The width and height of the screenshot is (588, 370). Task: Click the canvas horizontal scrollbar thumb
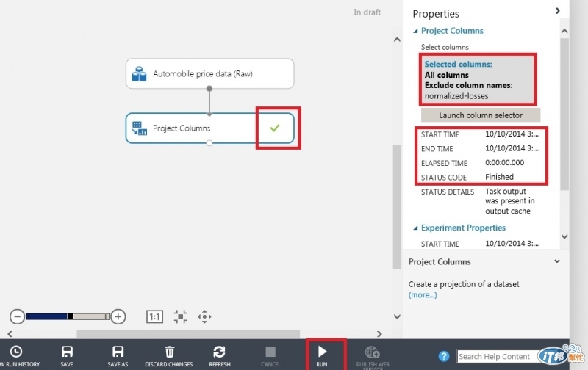click(188, 334)
